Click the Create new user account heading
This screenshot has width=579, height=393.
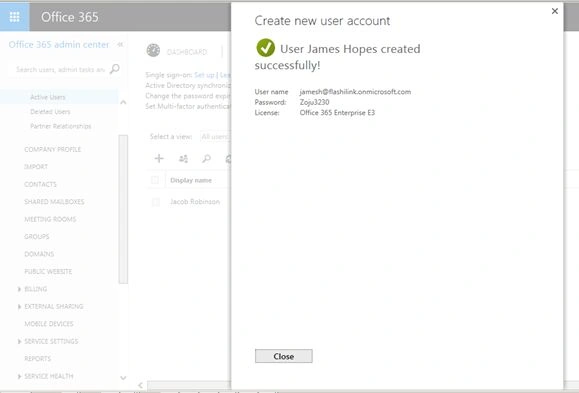click(x=322, y=21)
